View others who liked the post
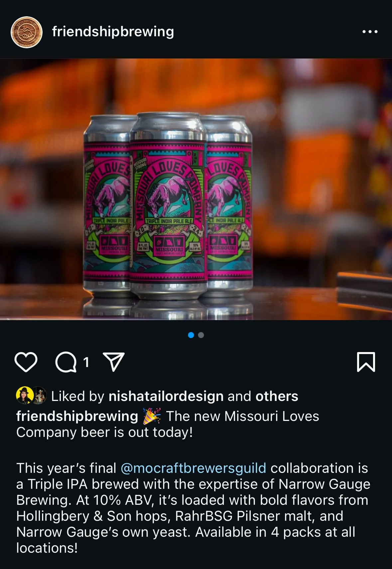The height and width of the screenshot is (569, 392). pos(277,396)
